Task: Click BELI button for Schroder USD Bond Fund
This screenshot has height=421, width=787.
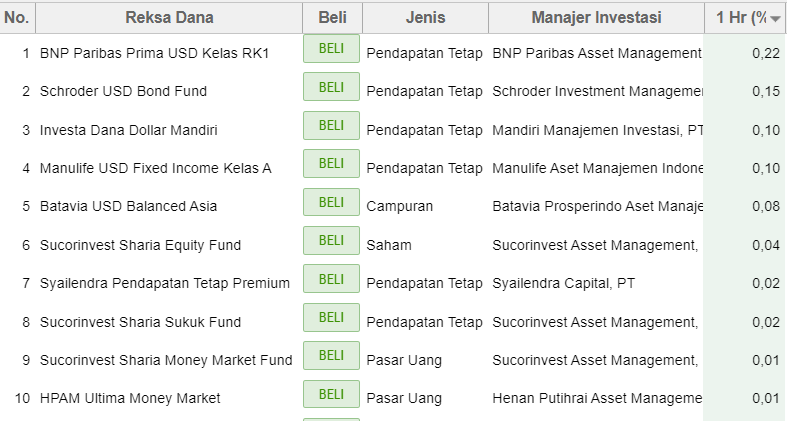Action: pos(331,87)
